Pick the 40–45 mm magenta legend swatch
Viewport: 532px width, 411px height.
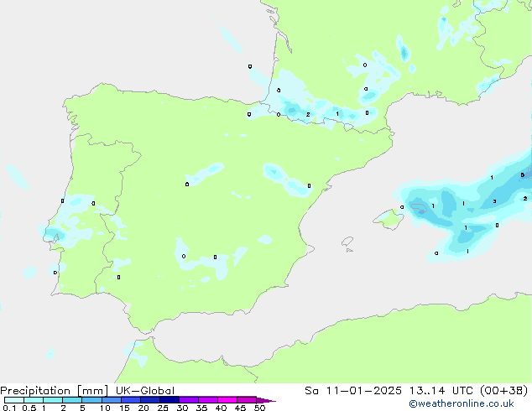[227, 400]
